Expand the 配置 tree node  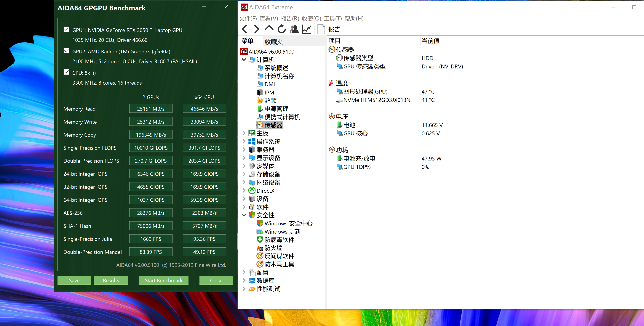(x=244, y=273)
